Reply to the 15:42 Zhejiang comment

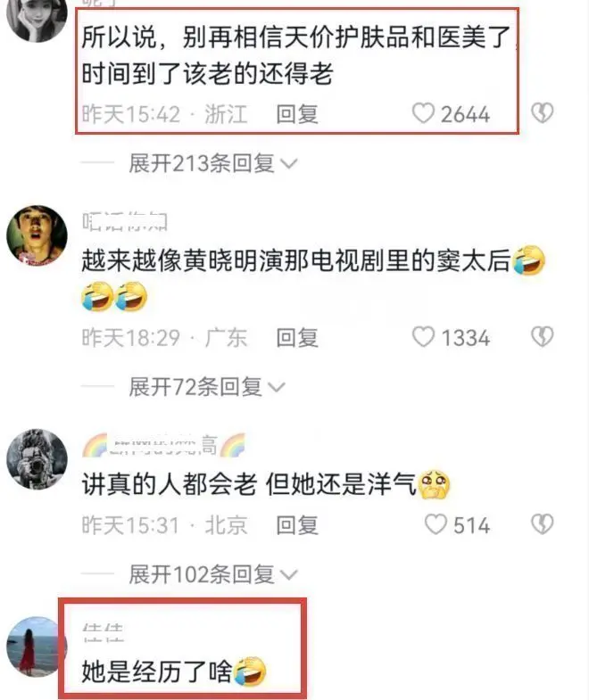coord(297,114)
